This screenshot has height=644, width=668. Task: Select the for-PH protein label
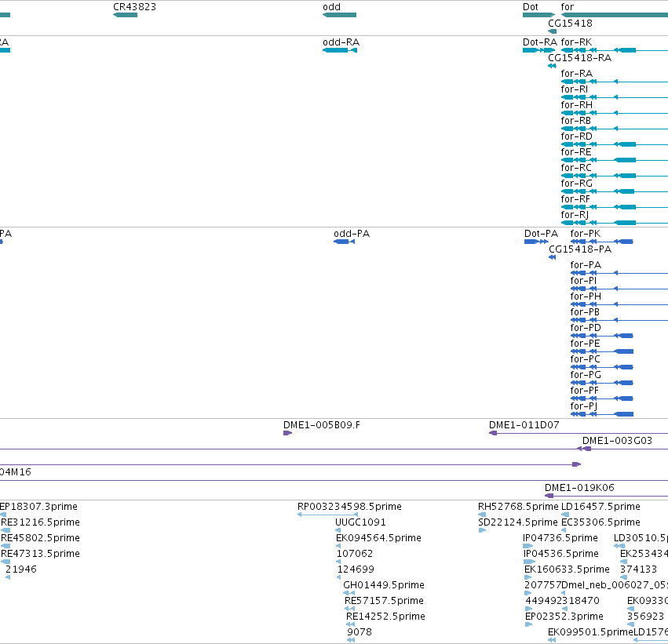[586, 297]
